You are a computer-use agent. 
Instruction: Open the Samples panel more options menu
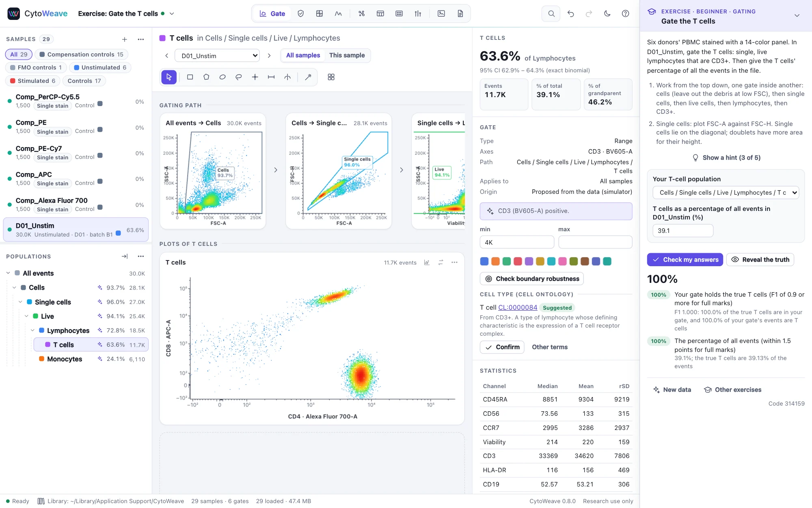pyautogui.click(x=141, y=39)
